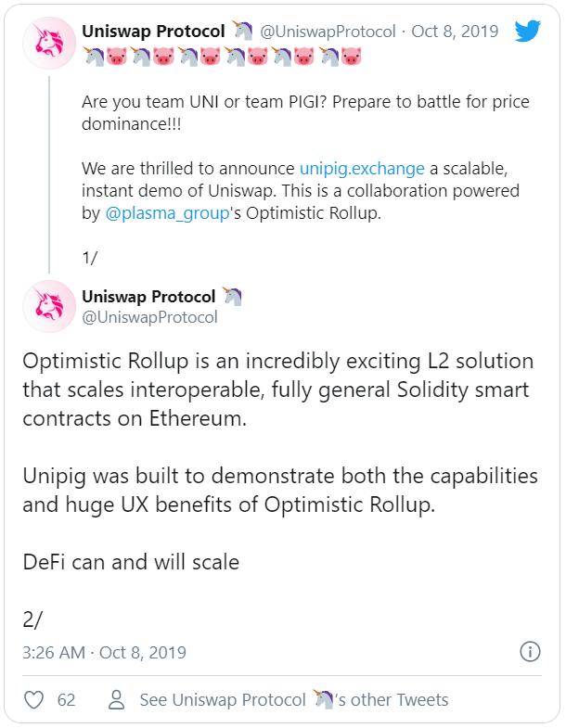
Task: Click the lower @UniswapProtocol handle
Action: 149,317
